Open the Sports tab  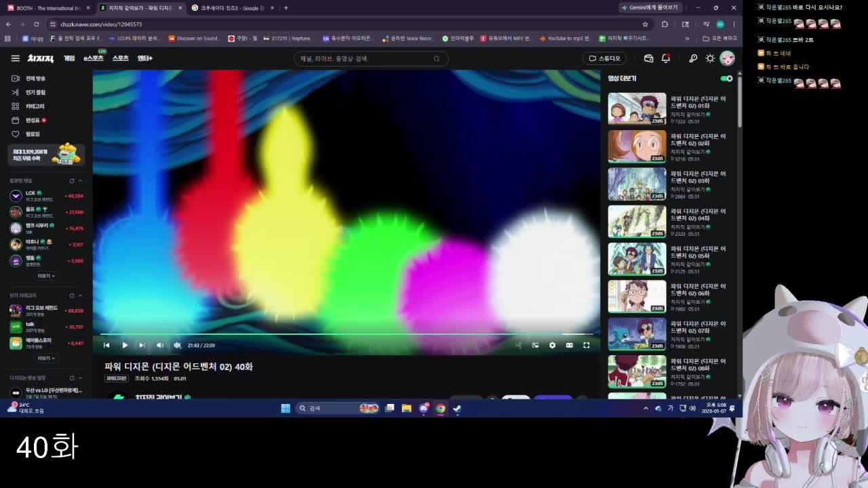tap(121, 58)
